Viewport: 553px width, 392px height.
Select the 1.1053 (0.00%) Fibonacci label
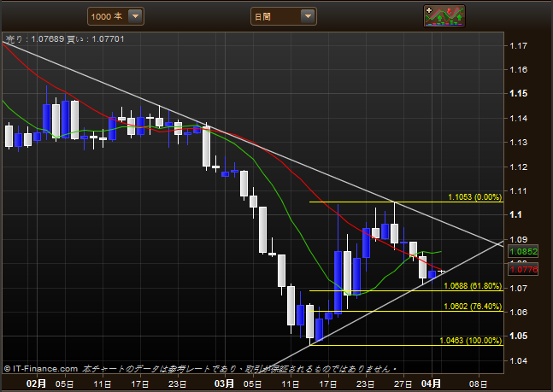point(474,197)
